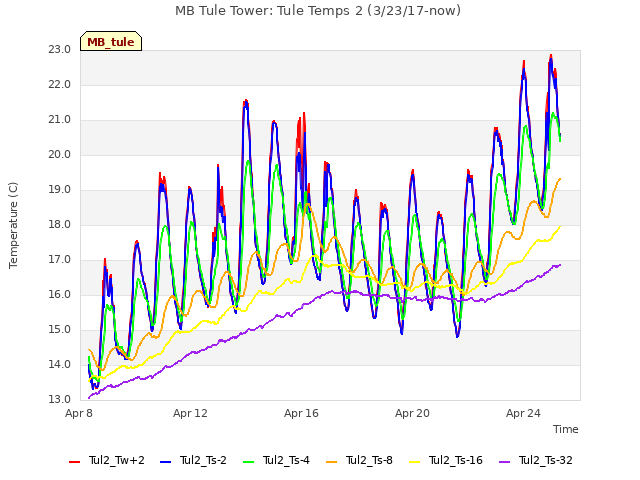Click the 14.0 y-axis value
Screen dimensions: 640x480
pyautogui.click(x=60, y=364)
